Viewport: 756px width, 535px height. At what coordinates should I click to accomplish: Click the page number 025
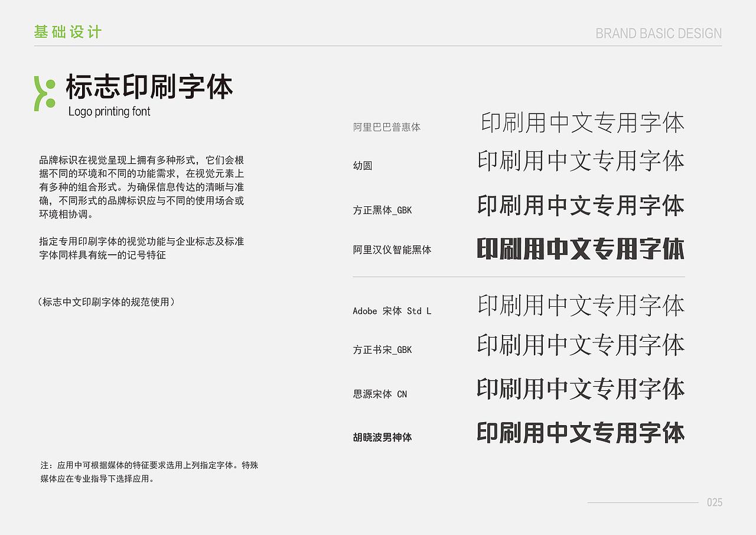click(715, 502)
